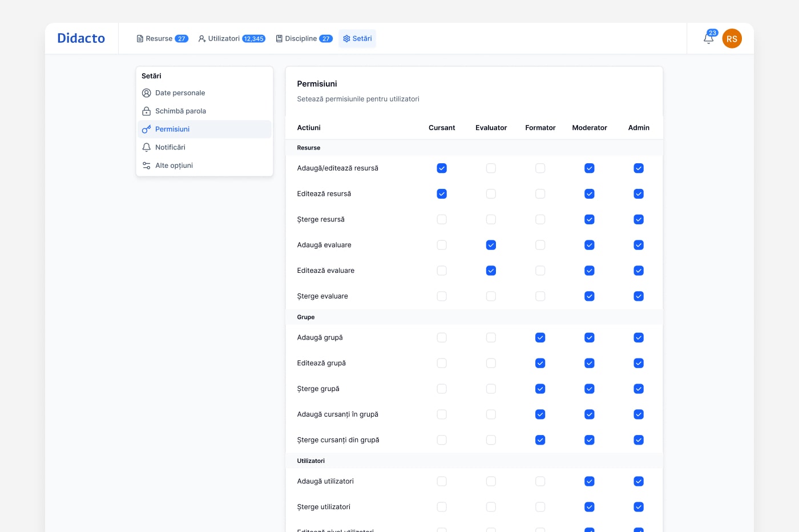Uncheck Admin for Șterge utilizatori
The height and width of the screenshot is (532, 799).
[x=639, y=507]
